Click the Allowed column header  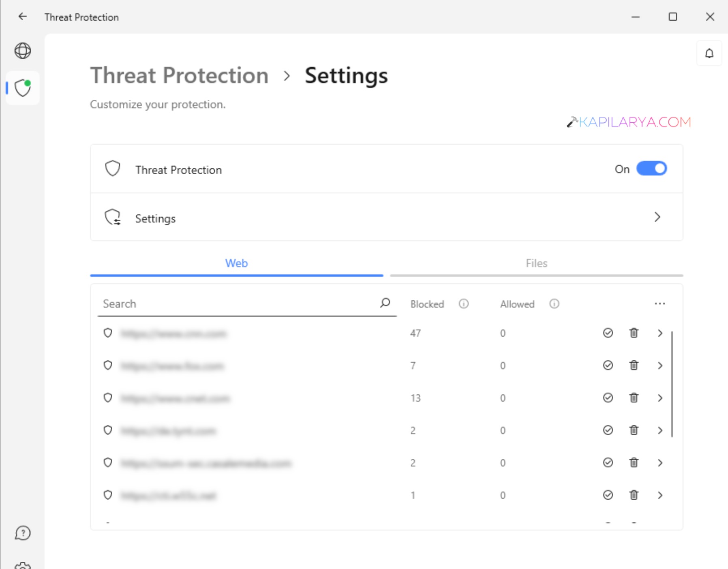click(517, 304)
